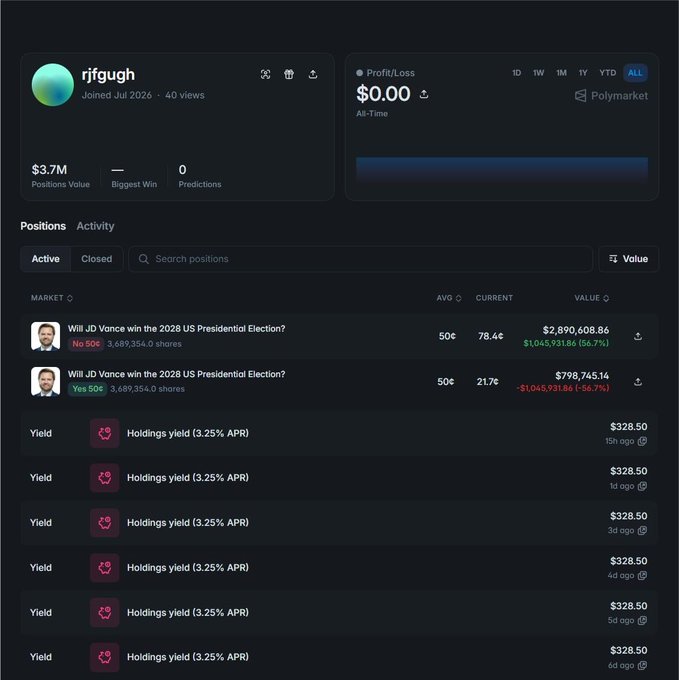Open JD Vance market title with No shares
This screenshot has height=680, width=679.
pyautogui.click(x=176, y=329)
